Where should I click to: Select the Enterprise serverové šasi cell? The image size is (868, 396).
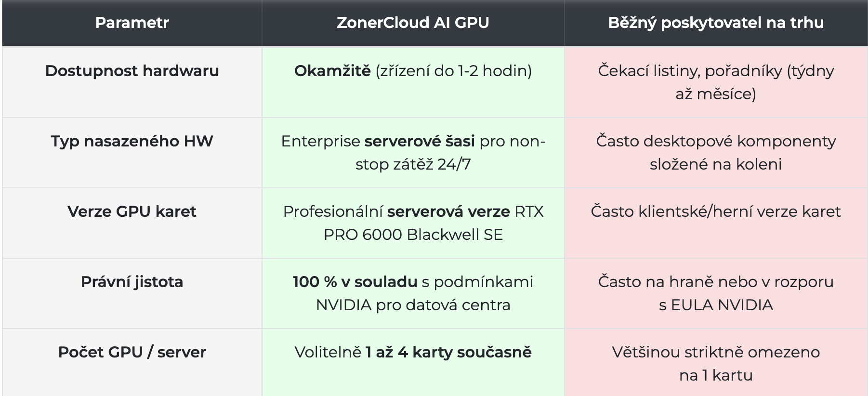click(413, 153)
